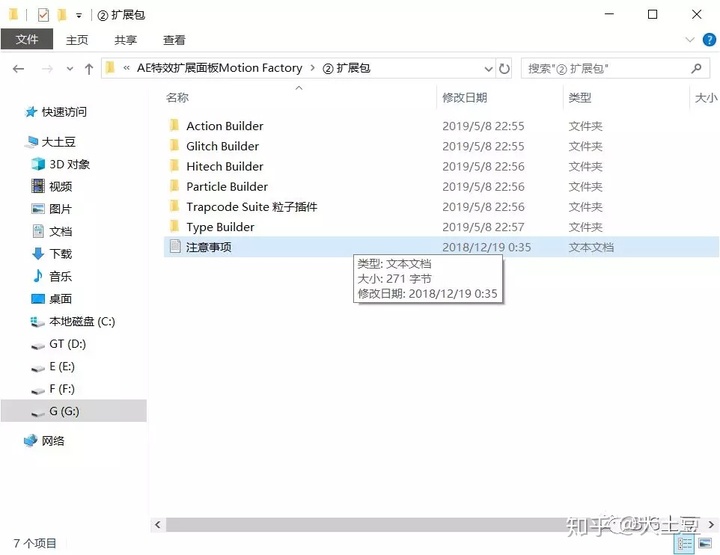The width and height of the screenshot is (720, 555).
Task: Click the 本地磁盘 (C:) drive icon
Action: coord(37,322)
